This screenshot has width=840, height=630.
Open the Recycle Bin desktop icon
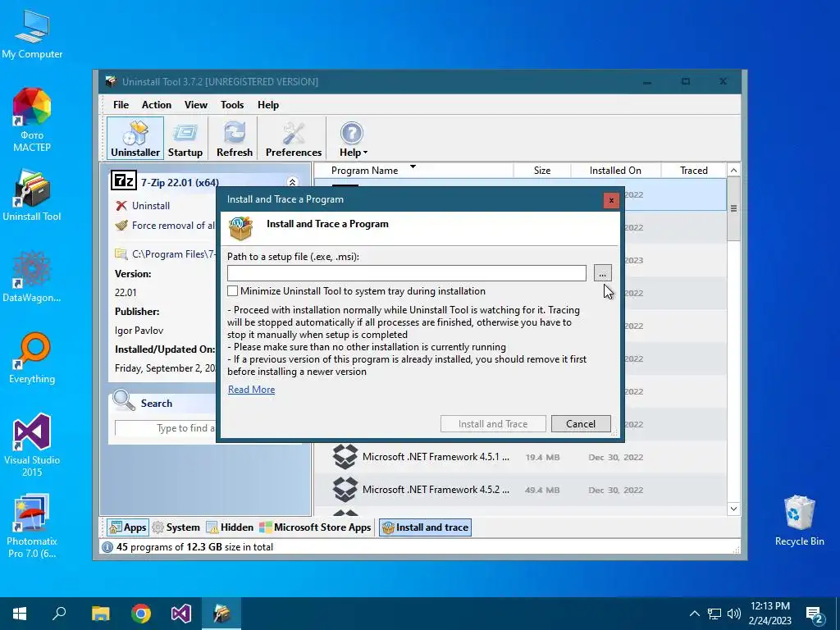coord(799,521)
